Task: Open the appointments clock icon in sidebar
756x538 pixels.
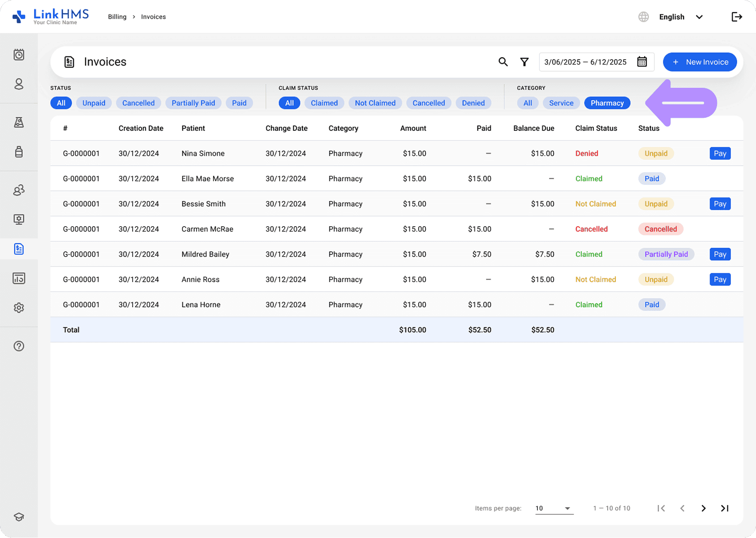Action: (x=19, y=55)
